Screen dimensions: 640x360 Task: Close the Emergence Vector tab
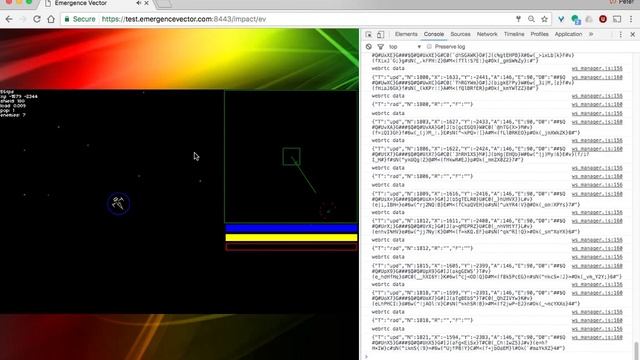(147, 3)
